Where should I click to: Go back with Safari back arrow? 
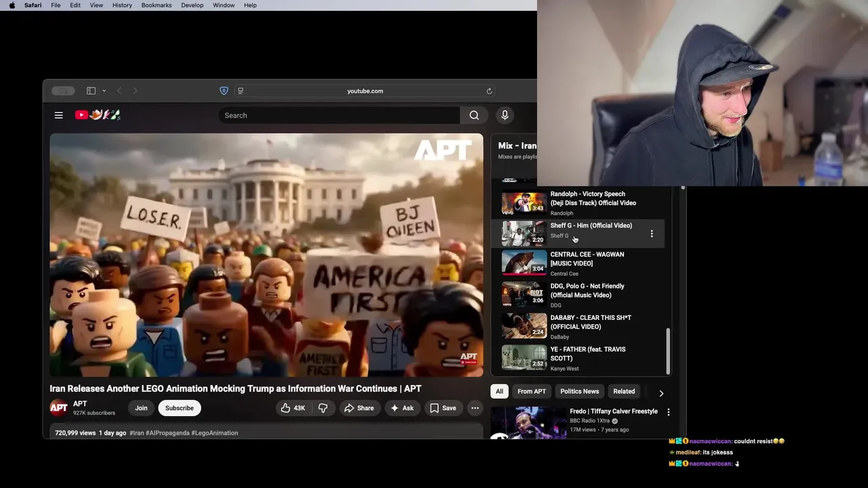[x=119, y=91]
